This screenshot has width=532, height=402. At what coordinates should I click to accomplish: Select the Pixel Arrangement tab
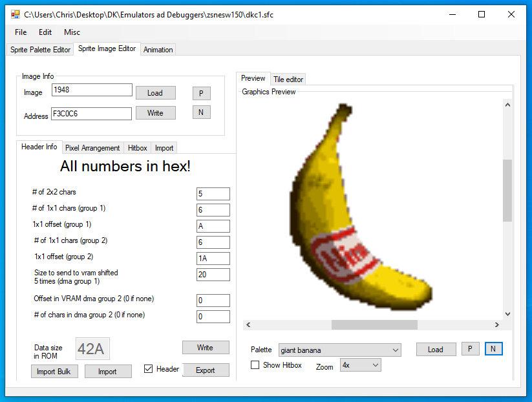tap(92, 148)
